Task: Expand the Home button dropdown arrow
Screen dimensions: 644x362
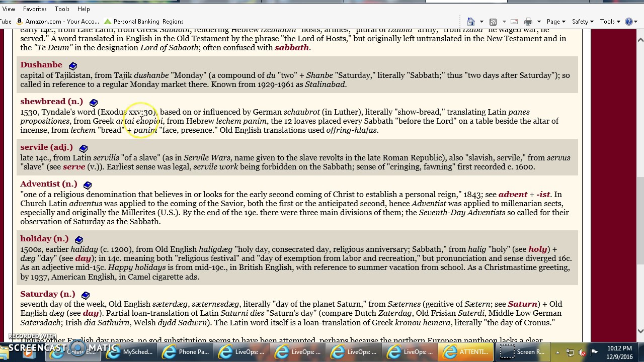Action: pos(481,22)
